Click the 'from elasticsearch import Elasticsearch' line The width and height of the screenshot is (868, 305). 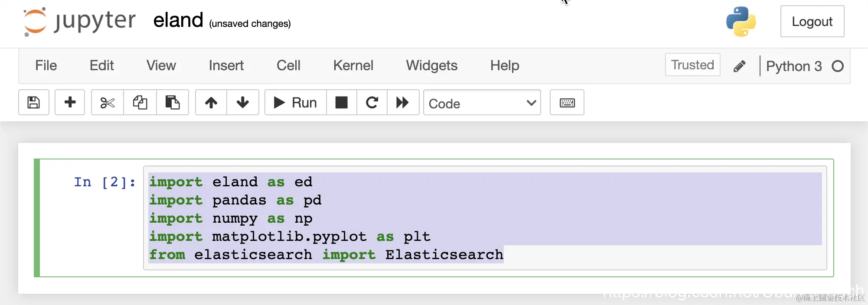(326, 255)
